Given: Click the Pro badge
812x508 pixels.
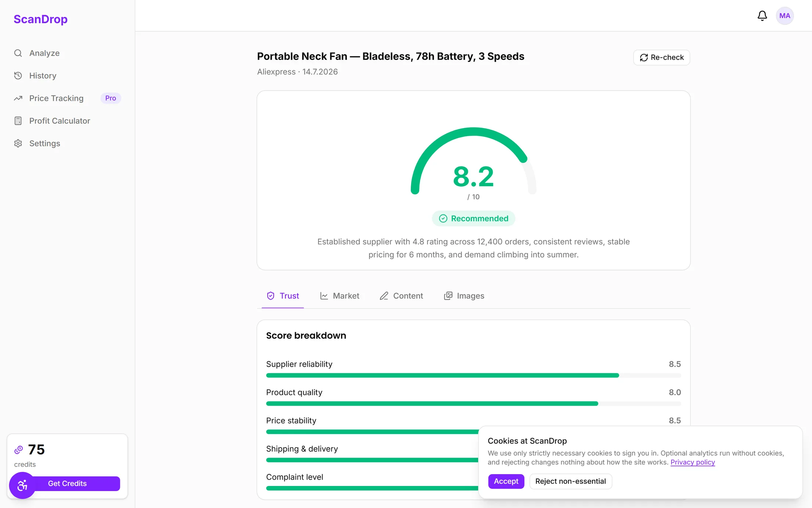Looking at the screenshot, I should coord(110,98).
